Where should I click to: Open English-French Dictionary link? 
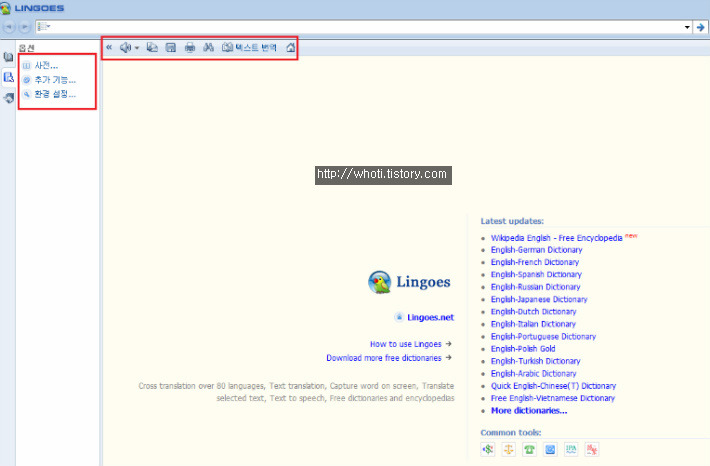[x=535, y=262]
